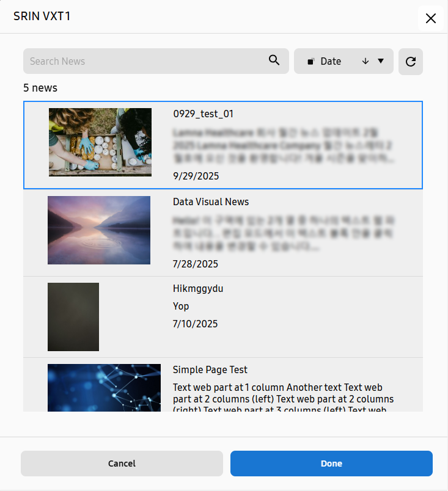This screenshot has height=491, width=448.
Task: Choose the Simple Page Test title
Action: point(210,369)
